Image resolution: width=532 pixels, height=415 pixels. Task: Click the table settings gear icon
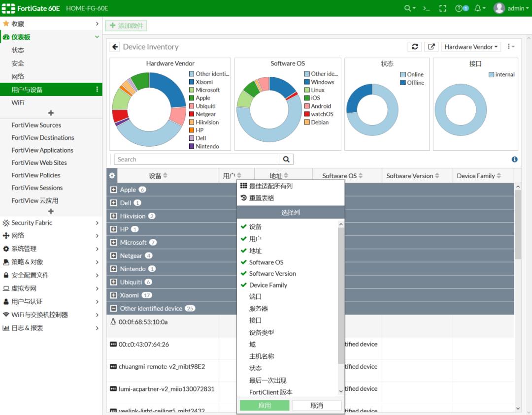112,176
